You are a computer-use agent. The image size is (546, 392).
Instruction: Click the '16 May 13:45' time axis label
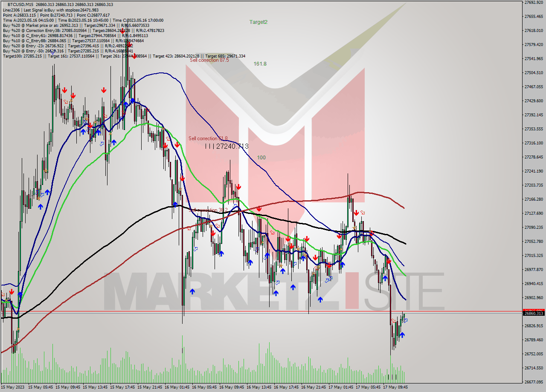pos(259,387)
